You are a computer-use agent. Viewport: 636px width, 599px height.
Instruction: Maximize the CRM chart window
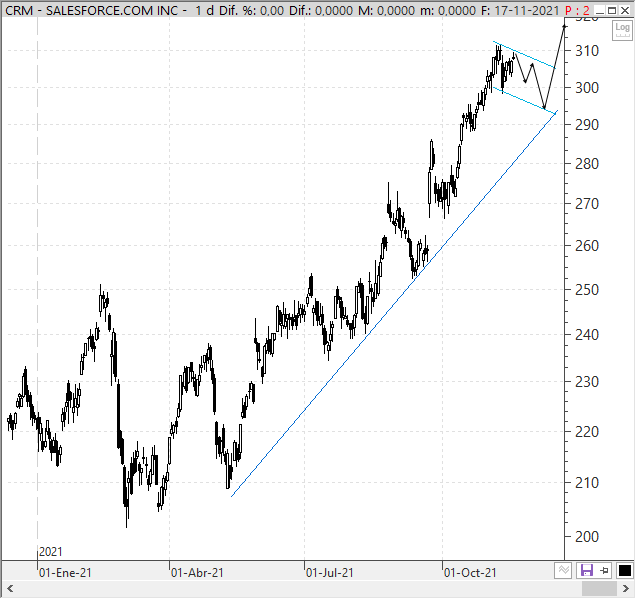pos(613,10)
